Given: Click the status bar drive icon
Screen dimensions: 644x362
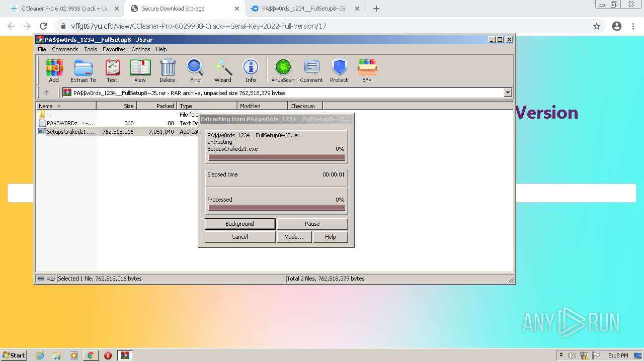Looking at the screenshot, I should [x=41, y=279].
